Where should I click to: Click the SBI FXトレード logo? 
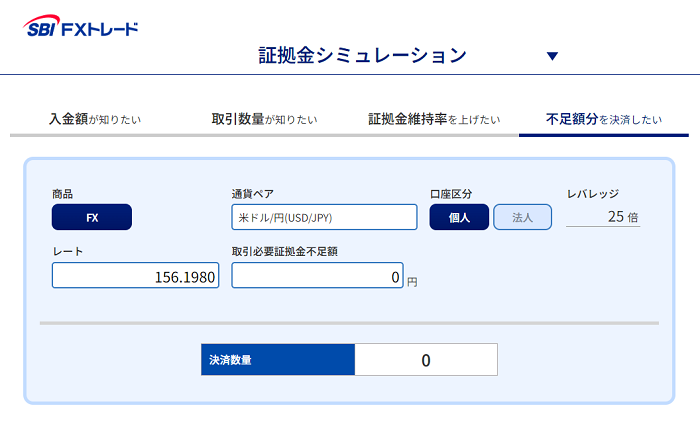coord(81,26)
